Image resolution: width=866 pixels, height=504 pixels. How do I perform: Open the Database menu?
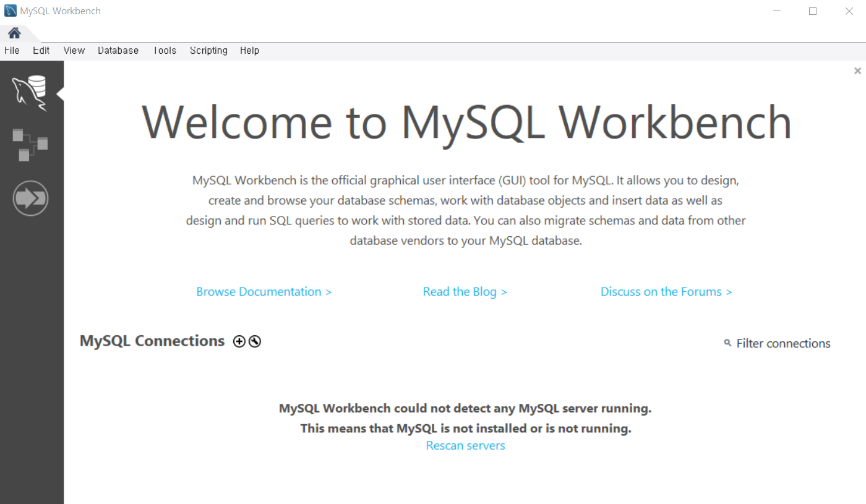click(118, 51)
